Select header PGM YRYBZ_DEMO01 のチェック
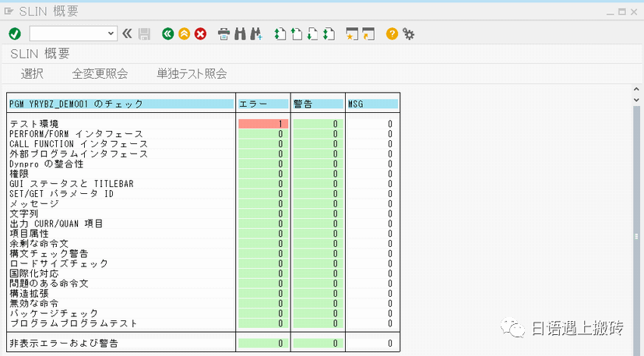This screenshot has height=356, width=644. (x=121, y=104)
